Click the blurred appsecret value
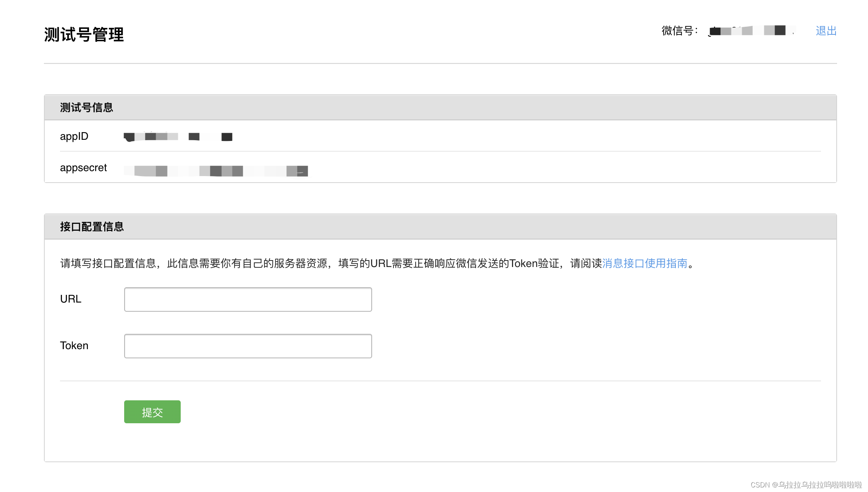The height and width of the screenshot is (492, 868). coord(216,171)
